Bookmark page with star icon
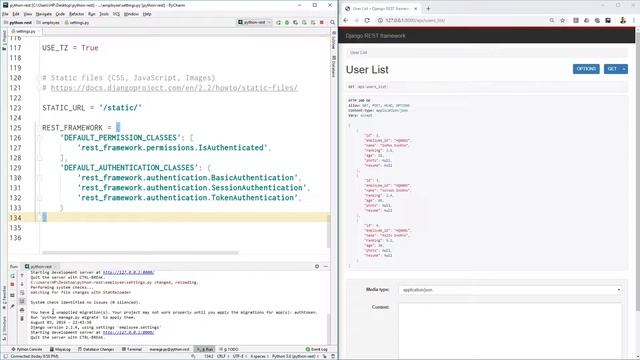The image size is (640, 360). 562,20
